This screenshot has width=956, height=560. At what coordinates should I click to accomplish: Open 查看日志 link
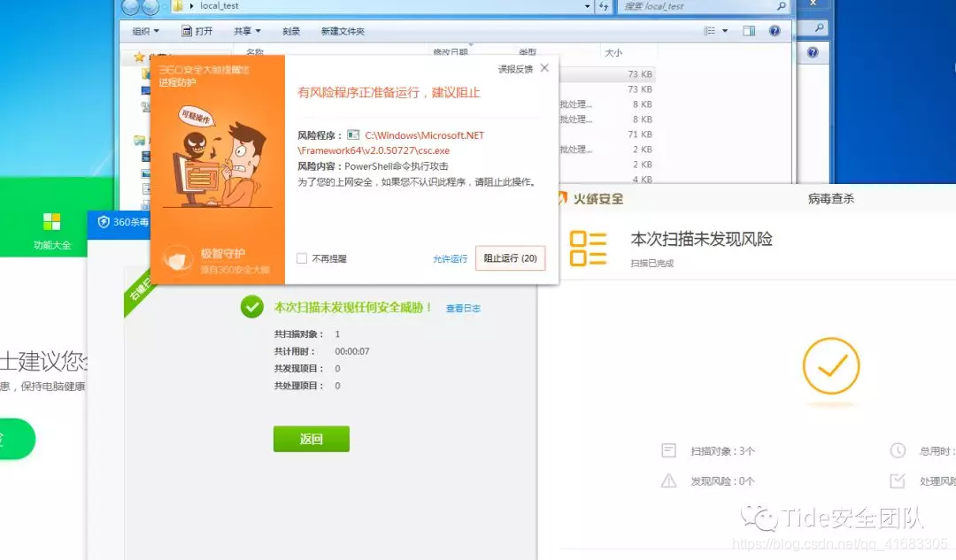[463, 308]
